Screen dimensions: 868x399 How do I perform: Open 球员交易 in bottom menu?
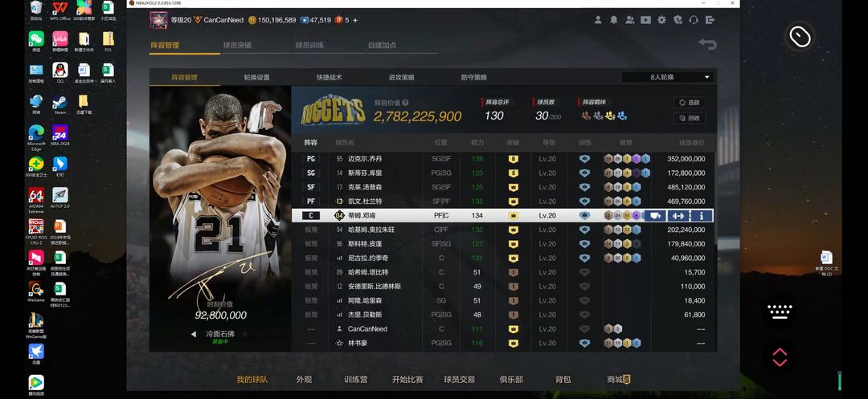pyautogui.click(x=459, y=380)
